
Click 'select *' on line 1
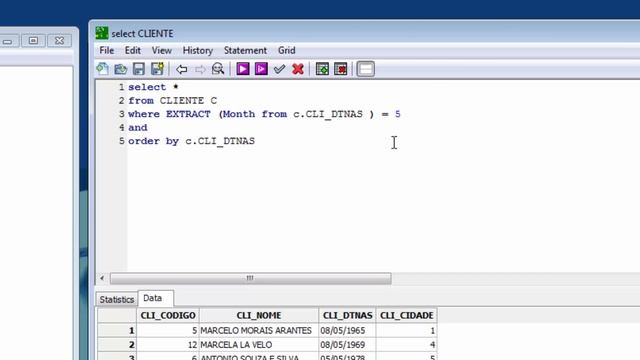click(x=153, y=87)
